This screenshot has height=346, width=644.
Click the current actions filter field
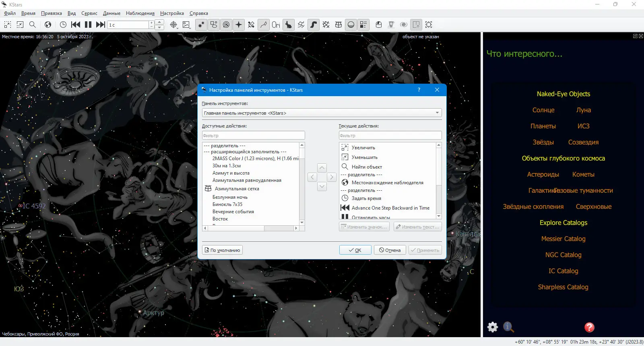pos(390,136)
